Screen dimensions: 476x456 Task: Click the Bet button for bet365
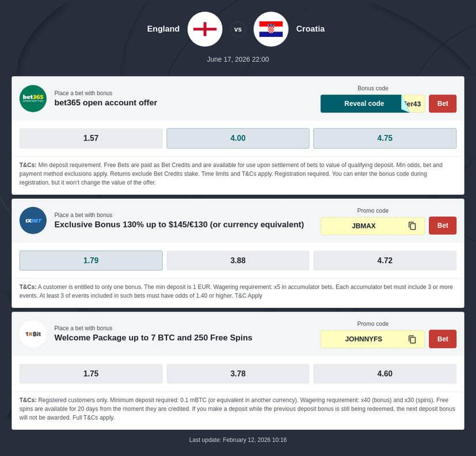coord(442,104)
